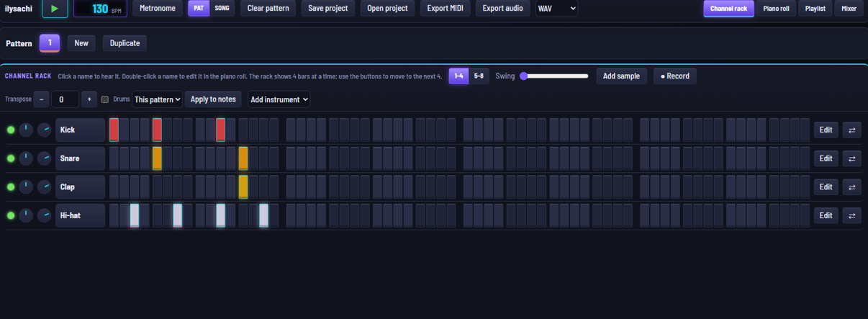The width and height of the screenshot is (868, 319).
Task: Adjust the first knob on Snare channel
Action: pyautogui.click(x=26, y=158)
